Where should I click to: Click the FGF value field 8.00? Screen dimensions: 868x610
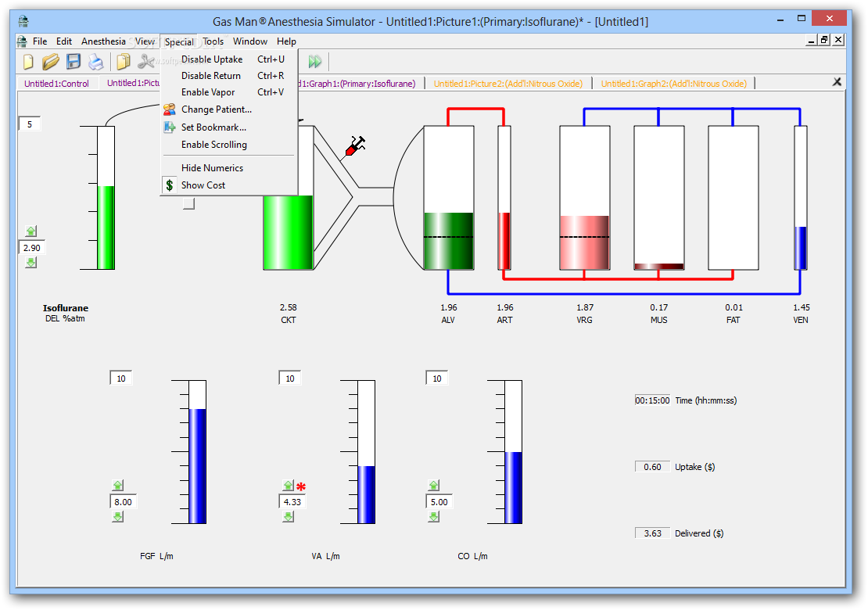[123, 502]
